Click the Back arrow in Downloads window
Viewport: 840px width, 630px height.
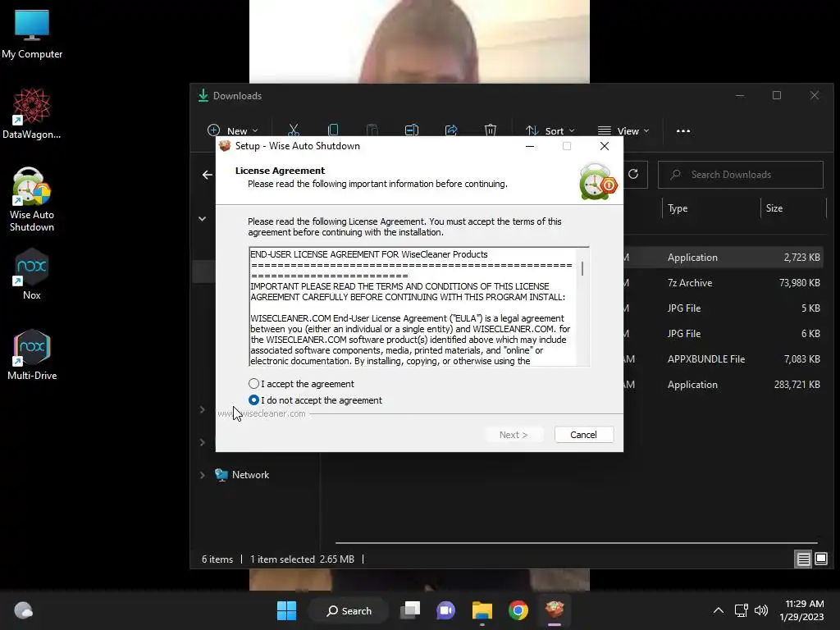tap(208, 175)
